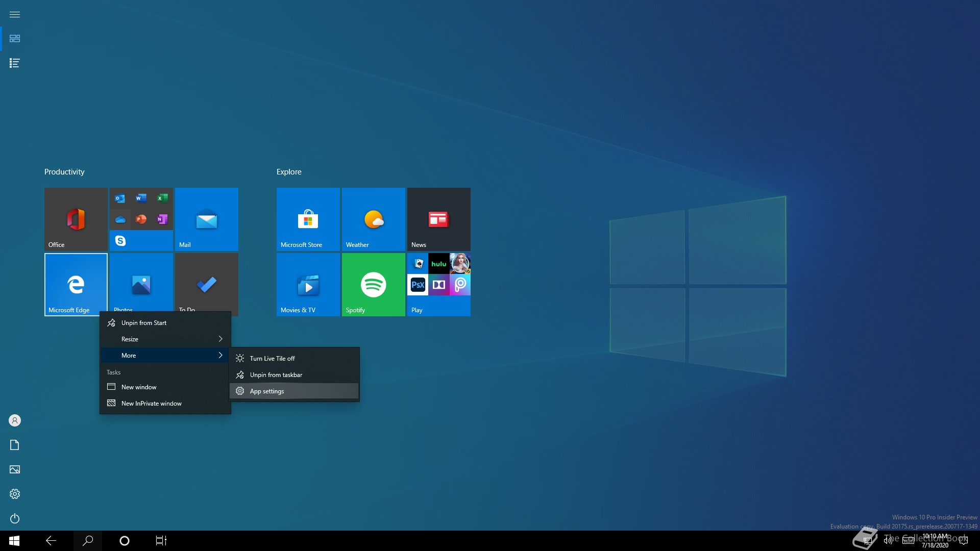
Task: Open App settings
Action: coord(294,391)
